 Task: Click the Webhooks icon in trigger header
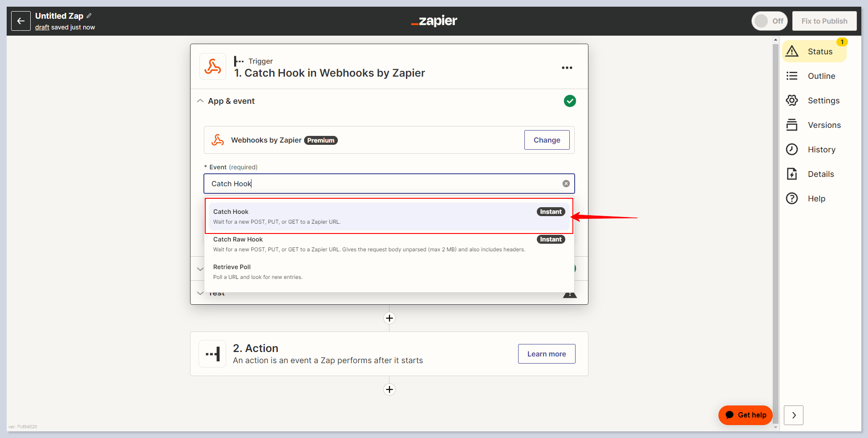(213, 67)
